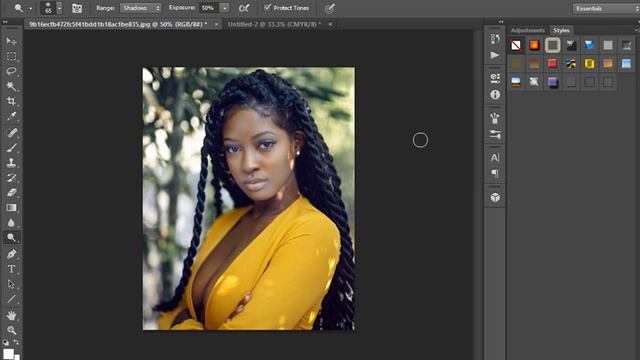Select the Blur tool

pyautogui.click(x=11, y=222)
